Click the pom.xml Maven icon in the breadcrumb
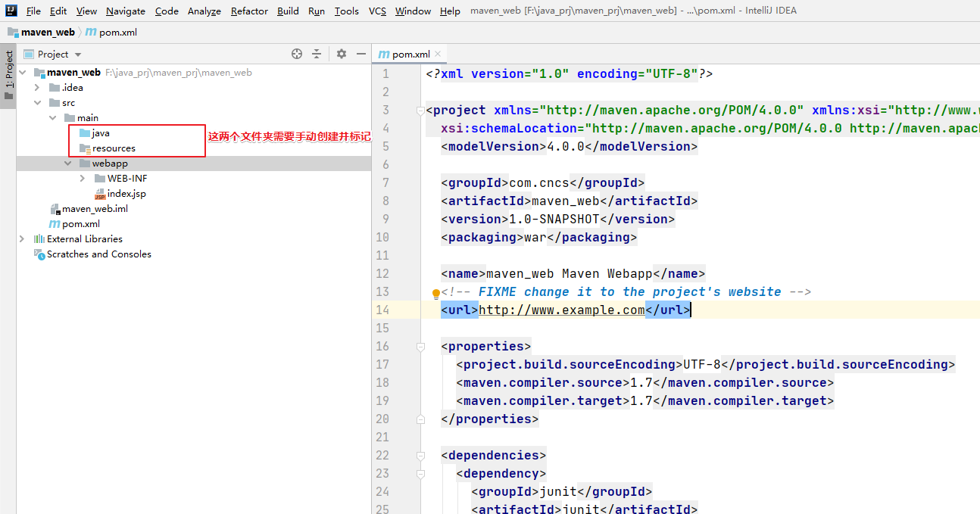This screenshot has height=514, width=980. point(91,33)
